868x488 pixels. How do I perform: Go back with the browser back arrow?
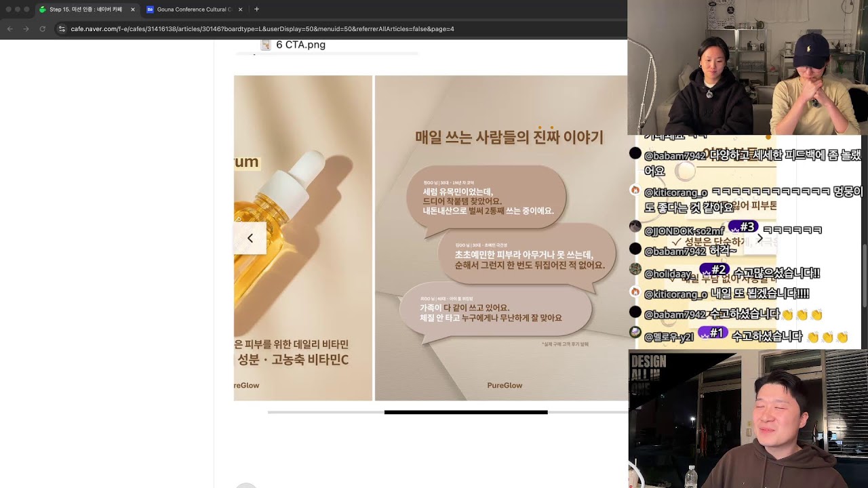pos(10,29)
